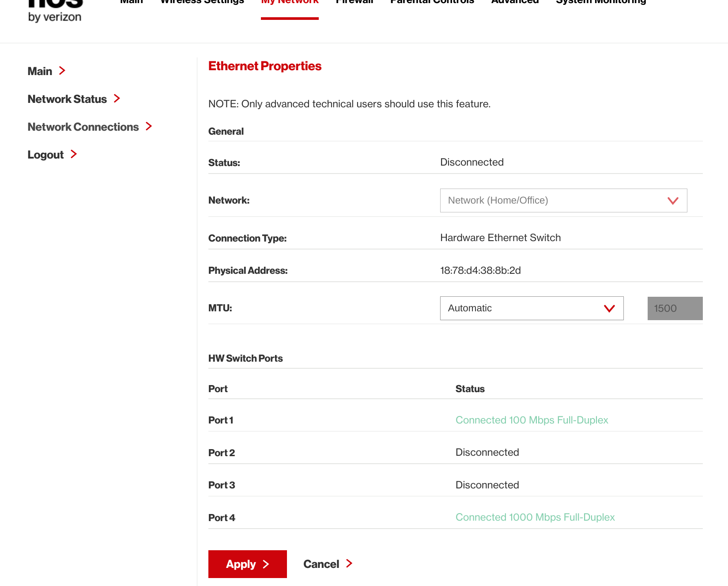Click the MTU dropdown's red chevron arrow
728x586 pixels.
click(609, 308)
